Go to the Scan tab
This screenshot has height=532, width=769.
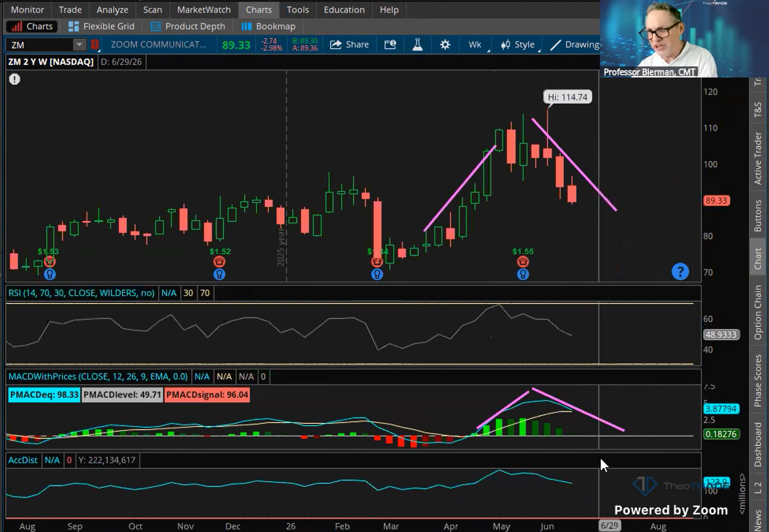[152, 9]
